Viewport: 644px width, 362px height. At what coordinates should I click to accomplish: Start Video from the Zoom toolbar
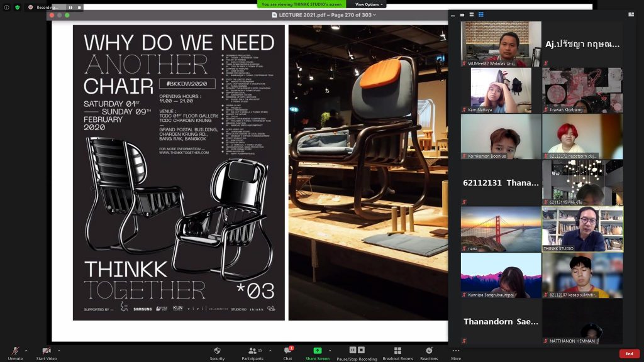pyautogui.click(x=46, y=352)
